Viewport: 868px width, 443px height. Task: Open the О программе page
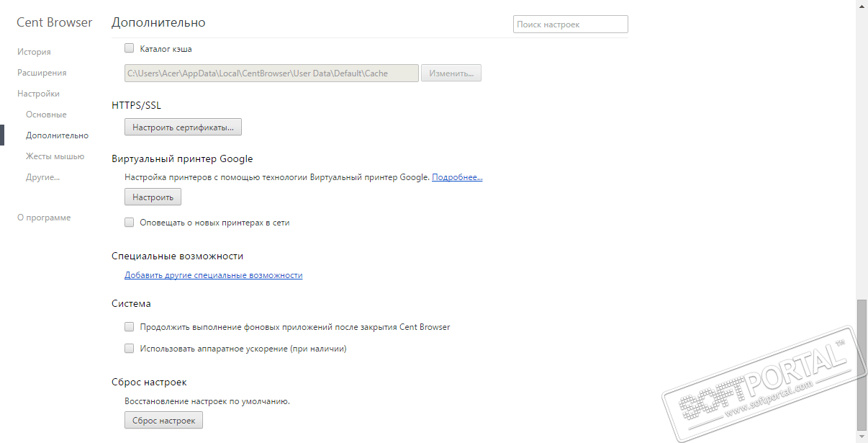tap(44, 218)
